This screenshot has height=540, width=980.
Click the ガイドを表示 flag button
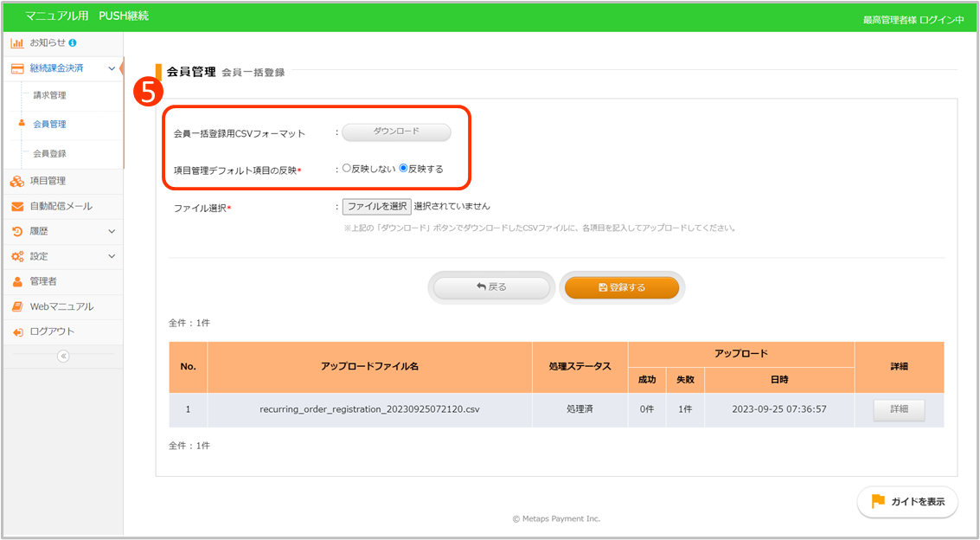tap(907, 502)
